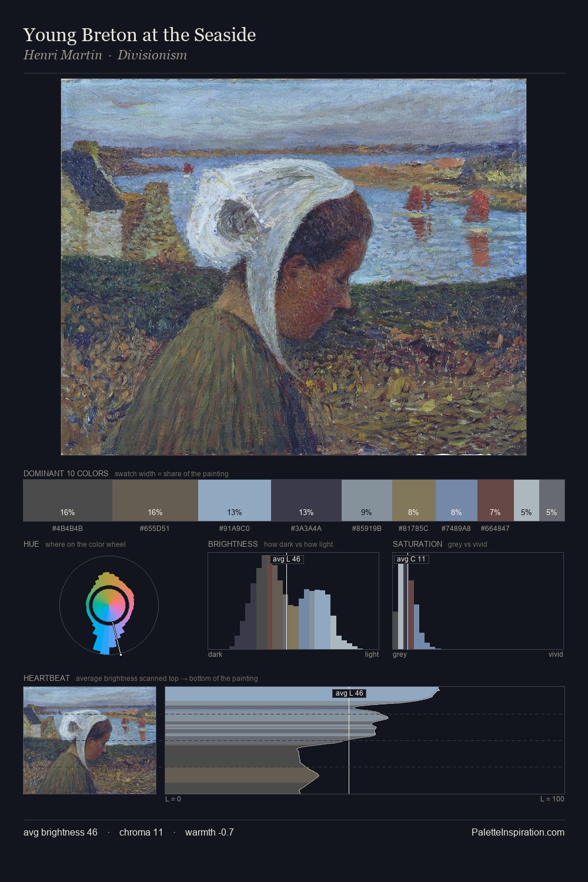Click the artist name Henri Martin
The width and height of the screenshot is (588, 882).
[x=63, y=55]
